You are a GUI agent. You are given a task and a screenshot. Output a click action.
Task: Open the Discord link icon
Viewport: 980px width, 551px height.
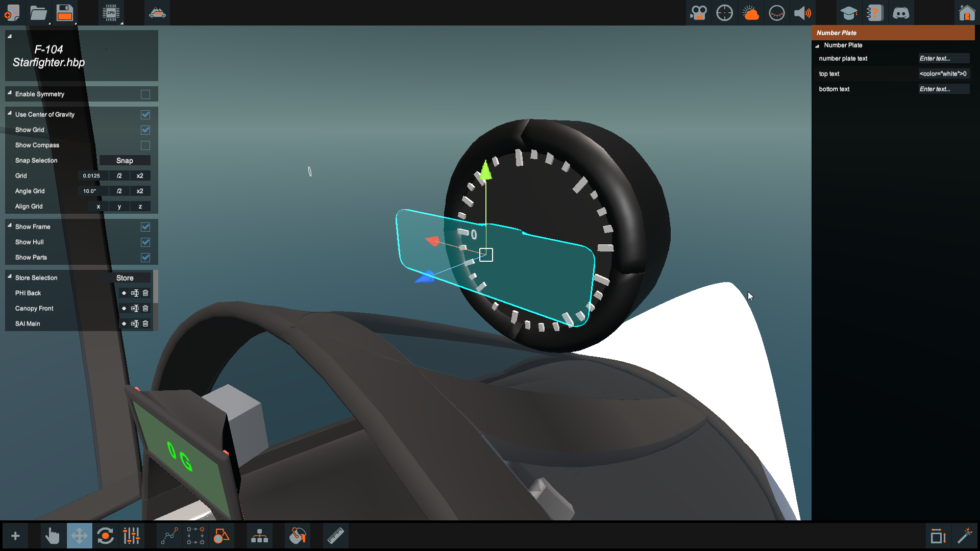coord(901,13)
